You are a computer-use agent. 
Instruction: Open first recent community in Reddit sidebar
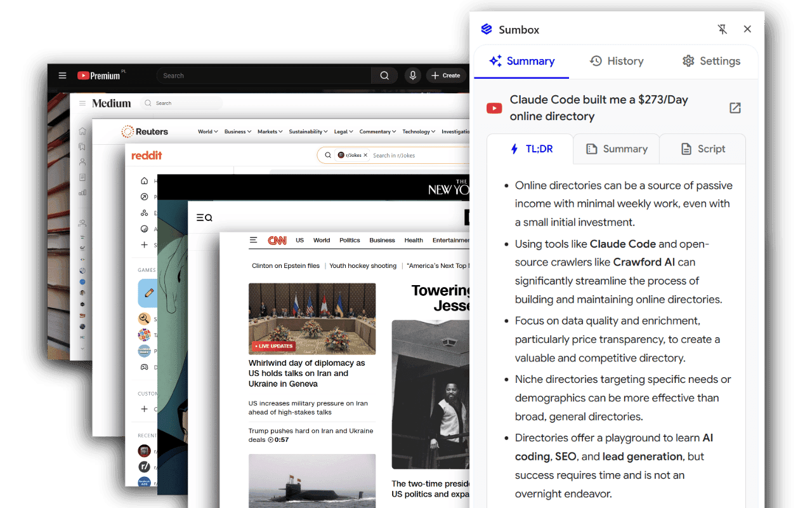(x=144, y=451)
